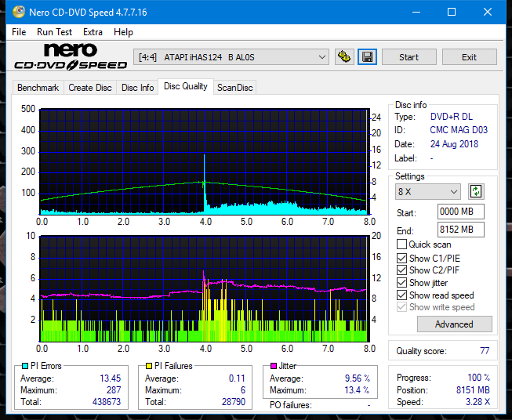Click the PO failures label
Viewport: 512px width, 420px height.
point(291,405)
